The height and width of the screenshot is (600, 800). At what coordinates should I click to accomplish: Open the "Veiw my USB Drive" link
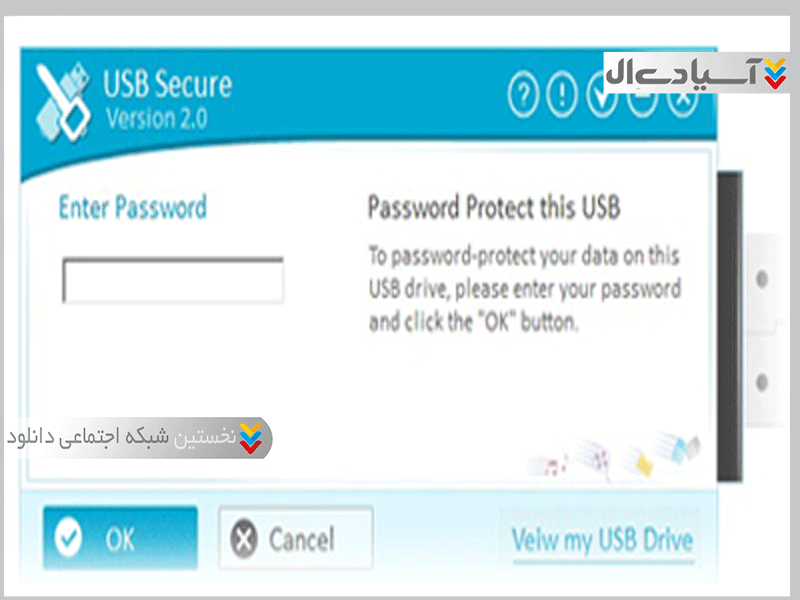pos(602,541)
